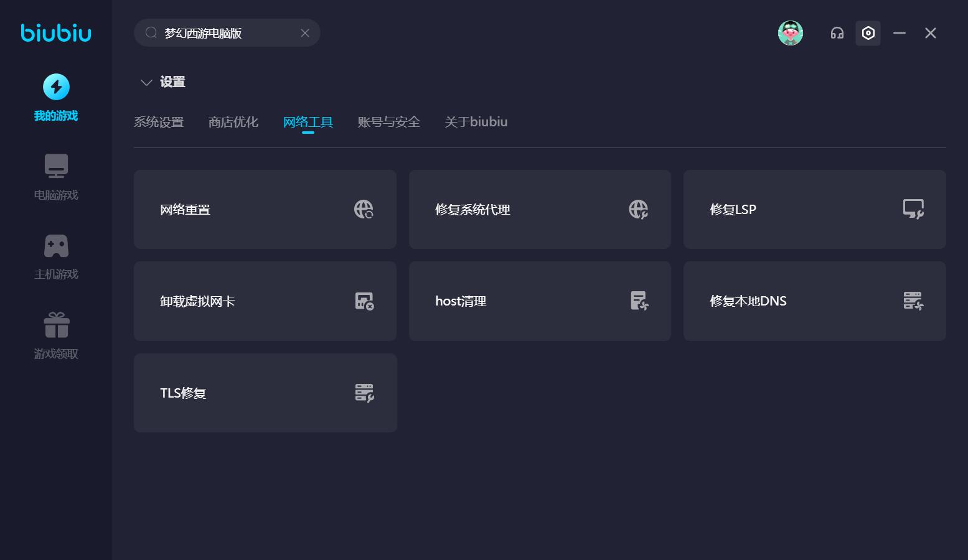Click the biubiu logo
The width and height of the screenshot is (968, 560).
[56, 32]
